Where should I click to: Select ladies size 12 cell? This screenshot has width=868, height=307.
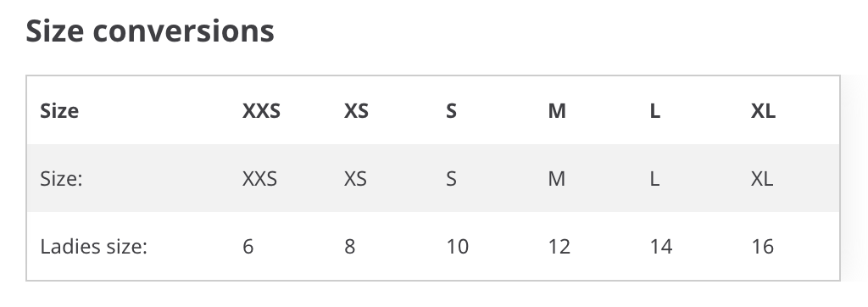[x=559, y=247]
